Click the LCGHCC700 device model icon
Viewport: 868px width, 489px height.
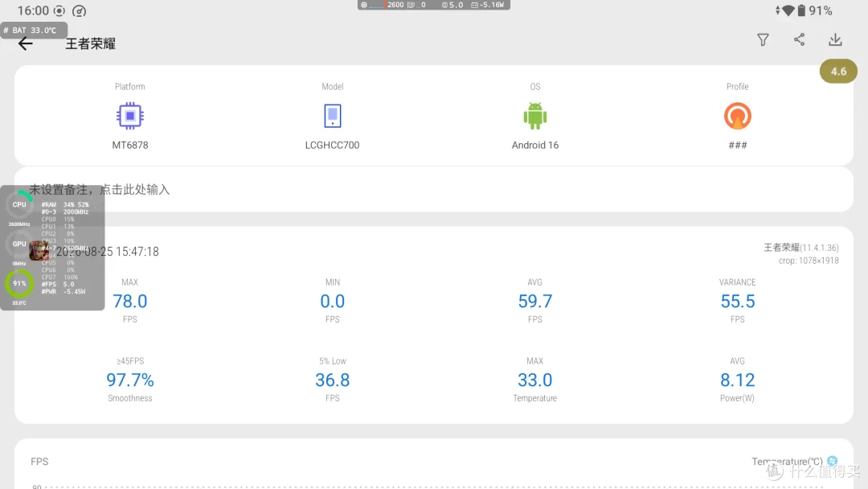pos(332,116)
